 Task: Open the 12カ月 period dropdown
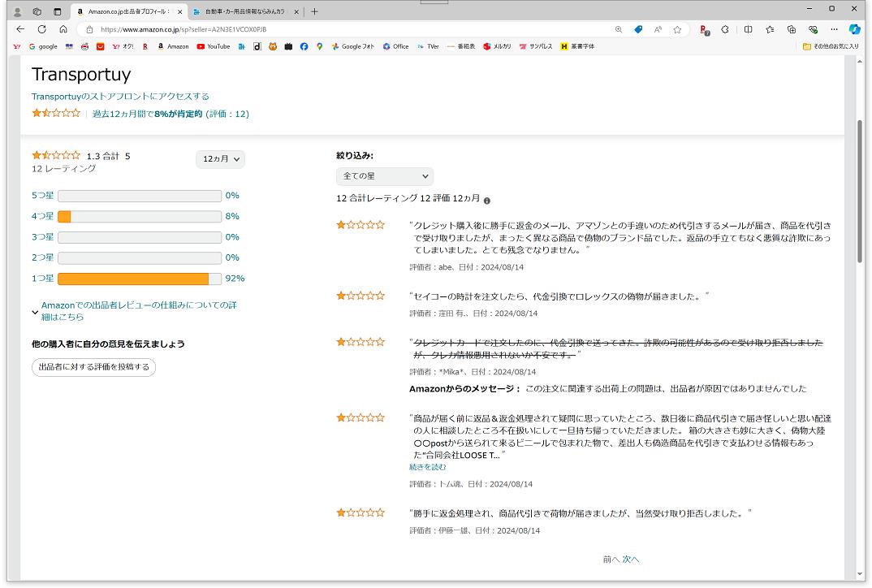[220, 159]
